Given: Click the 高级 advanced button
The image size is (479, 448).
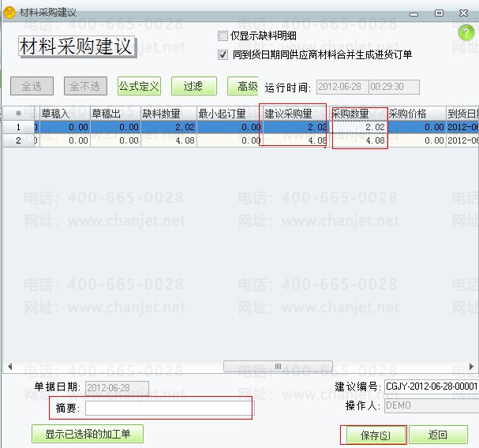Looking at the screenshot, I should click(247, 86).
